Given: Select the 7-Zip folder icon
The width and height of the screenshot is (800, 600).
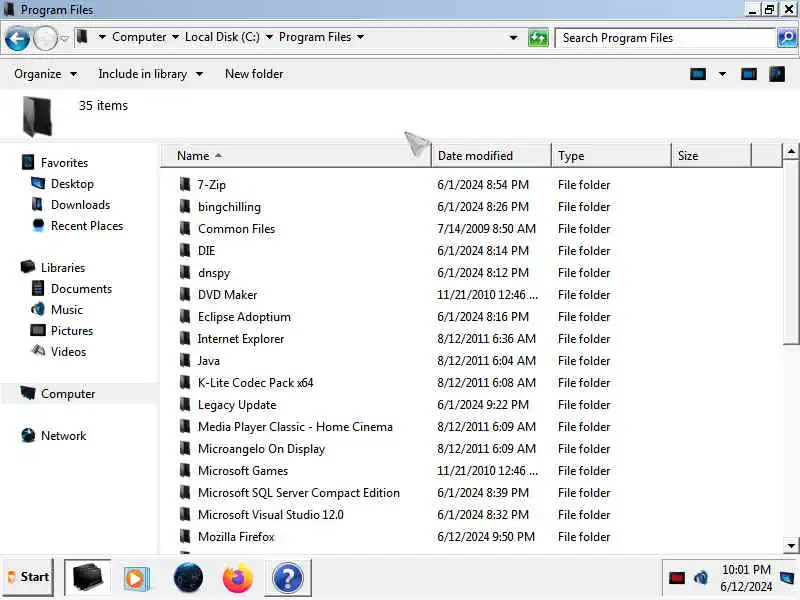Looking at the screenshot, I should pos(185,184).
